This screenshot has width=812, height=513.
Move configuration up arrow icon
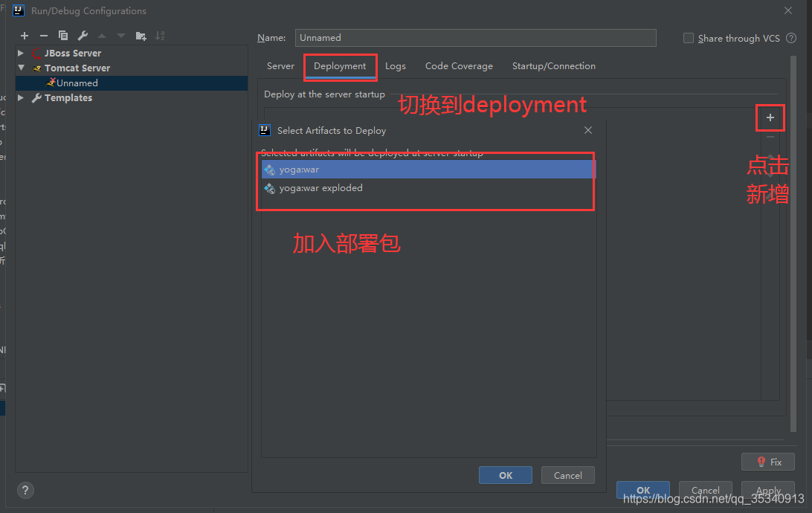tap(102, 36)
